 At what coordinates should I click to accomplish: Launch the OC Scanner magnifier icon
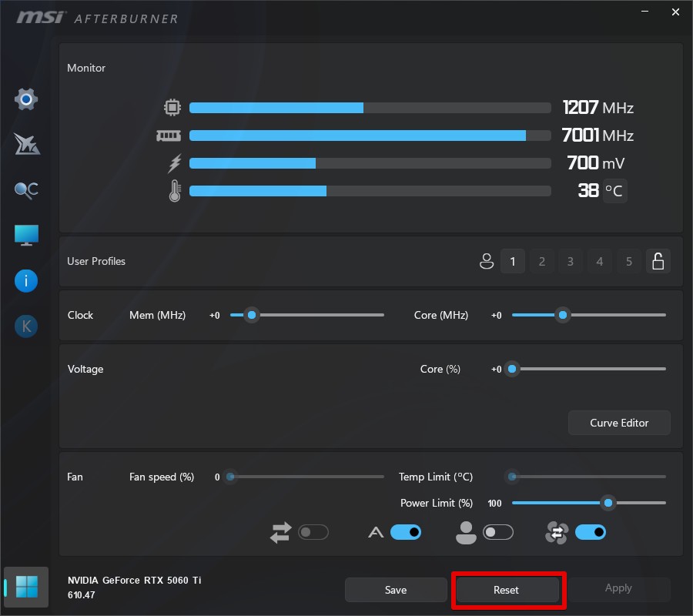(26, 190)
